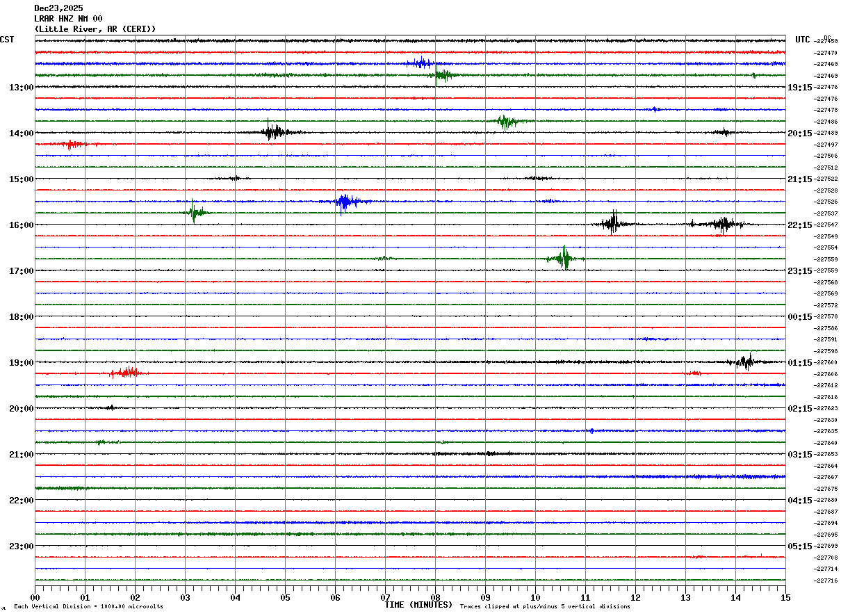Click the DC offset value -227600
841x616 pixels.
pos(826,363)
